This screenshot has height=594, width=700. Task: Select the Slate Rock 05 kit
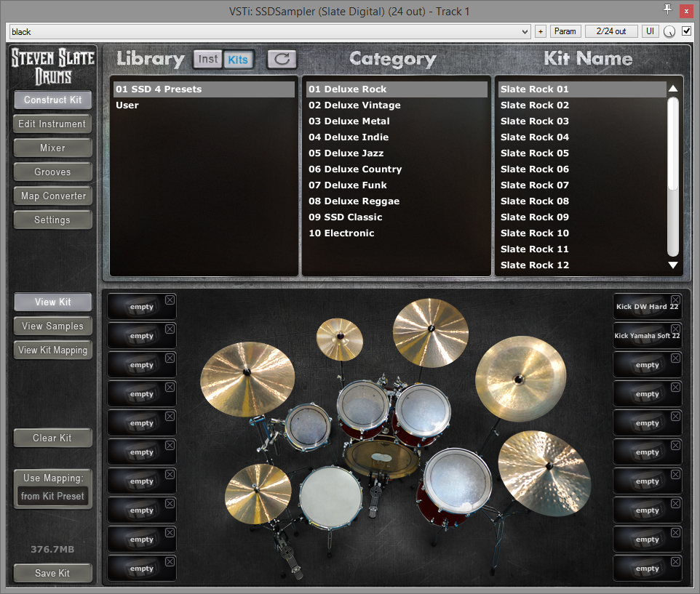(x=582, y=153)
